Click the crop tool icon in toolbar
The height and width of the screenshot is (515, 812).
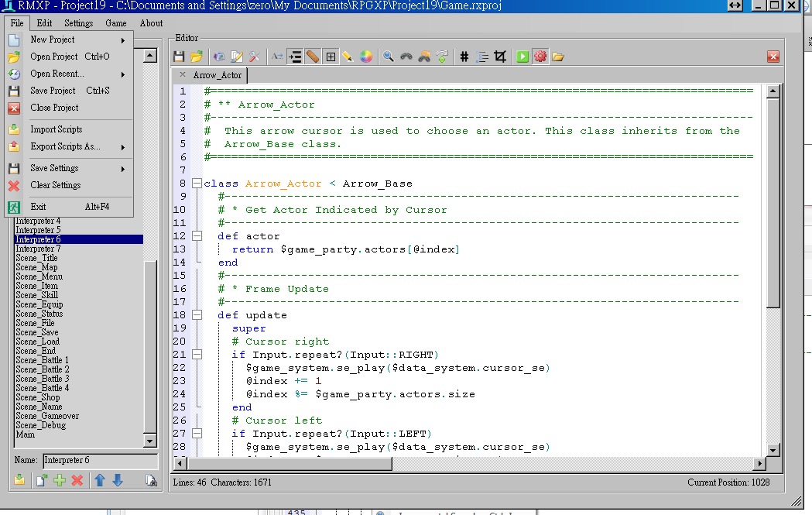point(500,57)
